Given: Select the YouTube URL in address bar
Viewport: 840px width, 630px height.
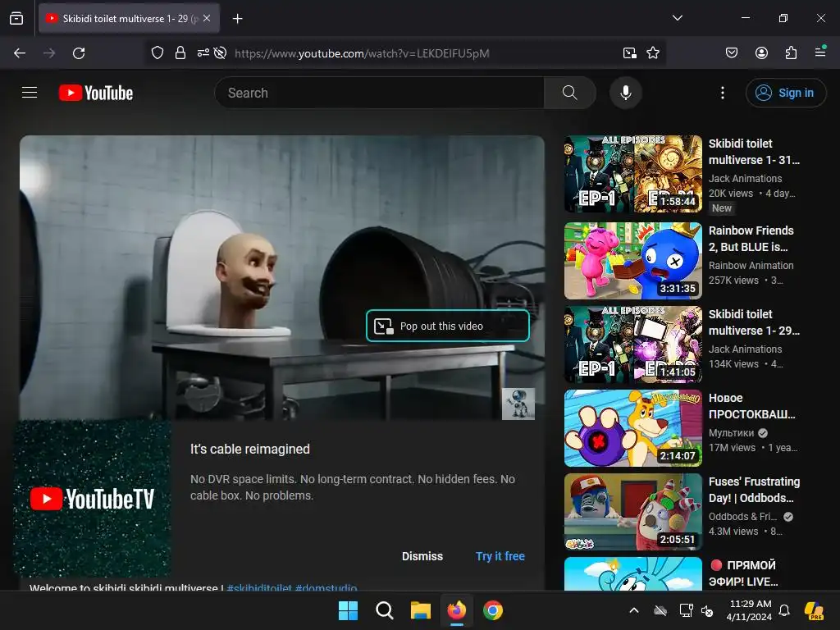Looking at the screenshot, I should pos(362,53).
